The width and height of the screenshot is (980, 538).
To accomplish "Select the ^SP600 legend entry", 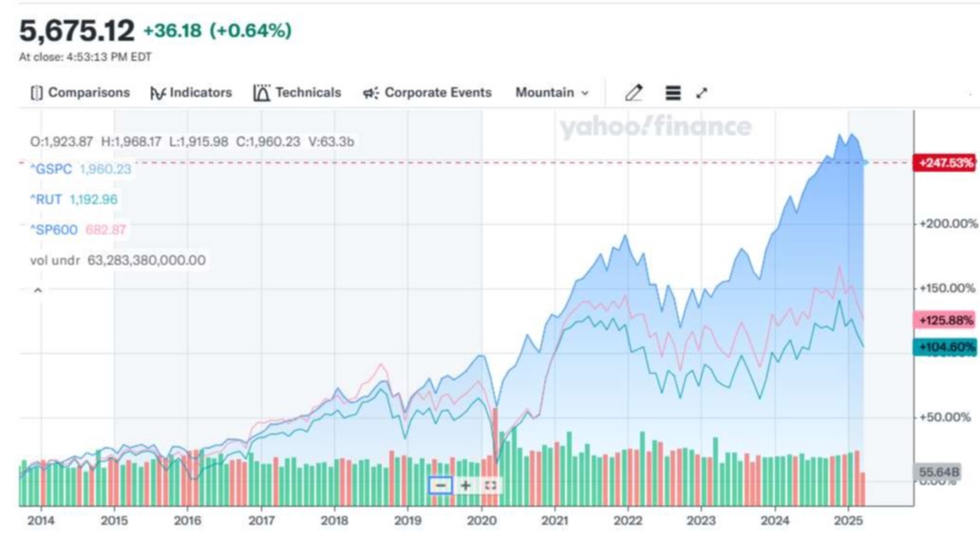I will tap(53, 230).
